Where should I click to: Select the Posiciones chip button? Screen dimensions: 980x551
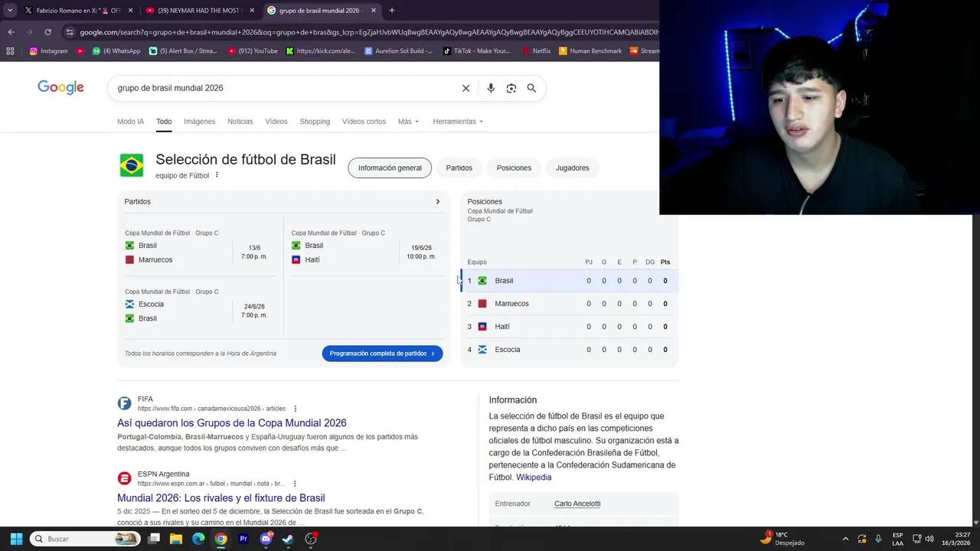(514, 168)
